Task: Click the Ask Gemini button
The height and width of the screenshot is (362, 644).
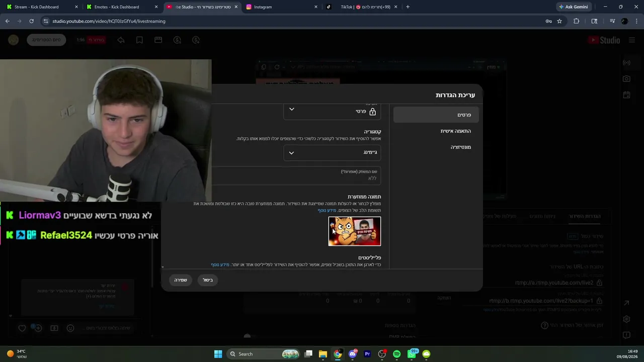Action: (x=573, y=7)
